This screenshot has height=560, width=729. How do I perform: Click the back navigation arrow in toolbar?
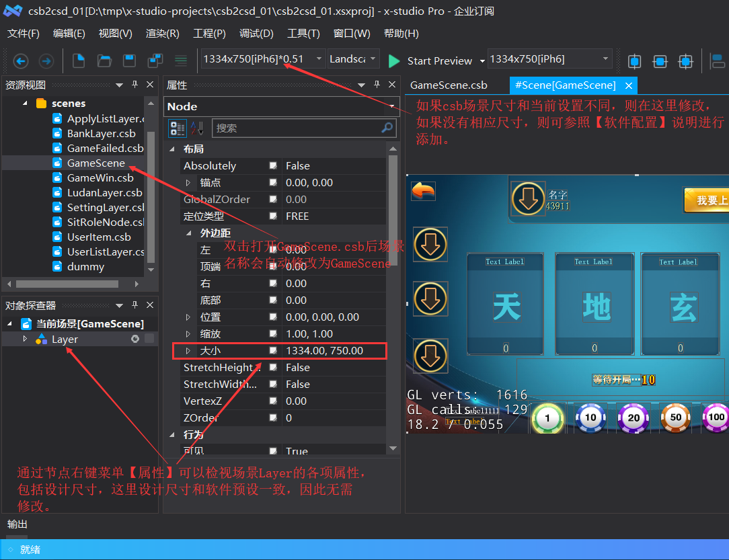20,61
